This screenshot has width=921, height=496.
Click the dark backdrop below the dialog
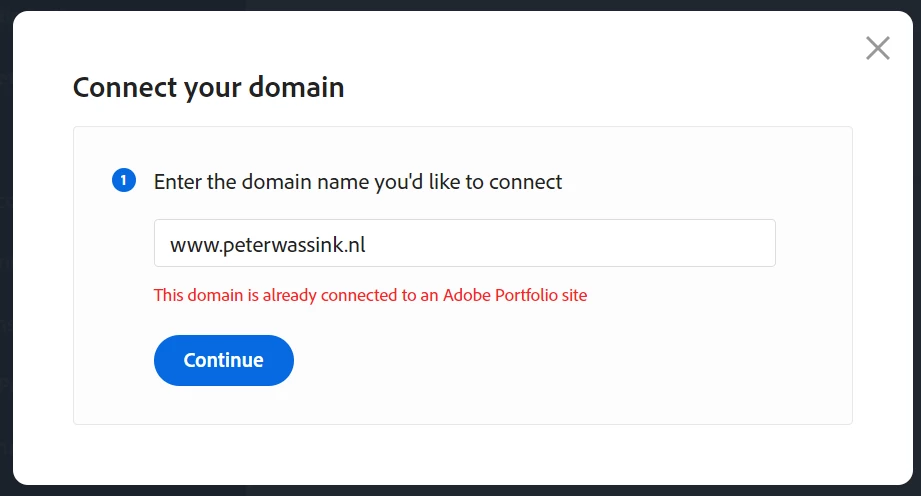tap(460, 490)
